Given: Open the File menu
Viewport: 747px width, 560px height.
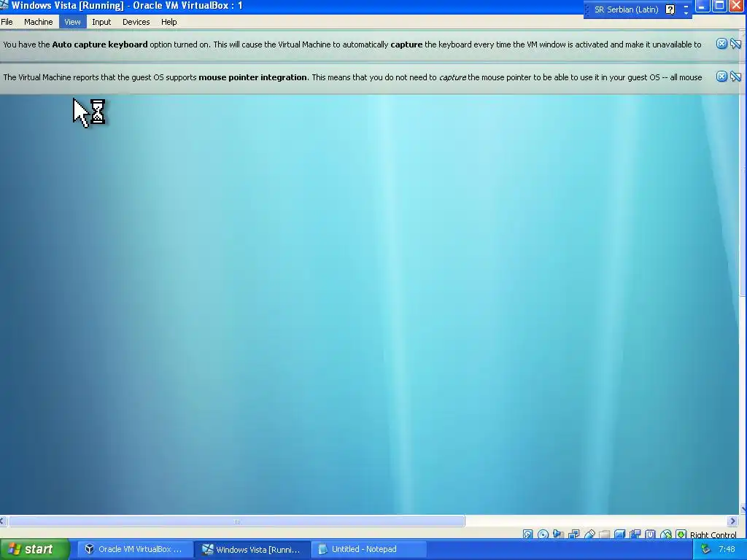Looking at the screenshot, I should tap(7, 22).
